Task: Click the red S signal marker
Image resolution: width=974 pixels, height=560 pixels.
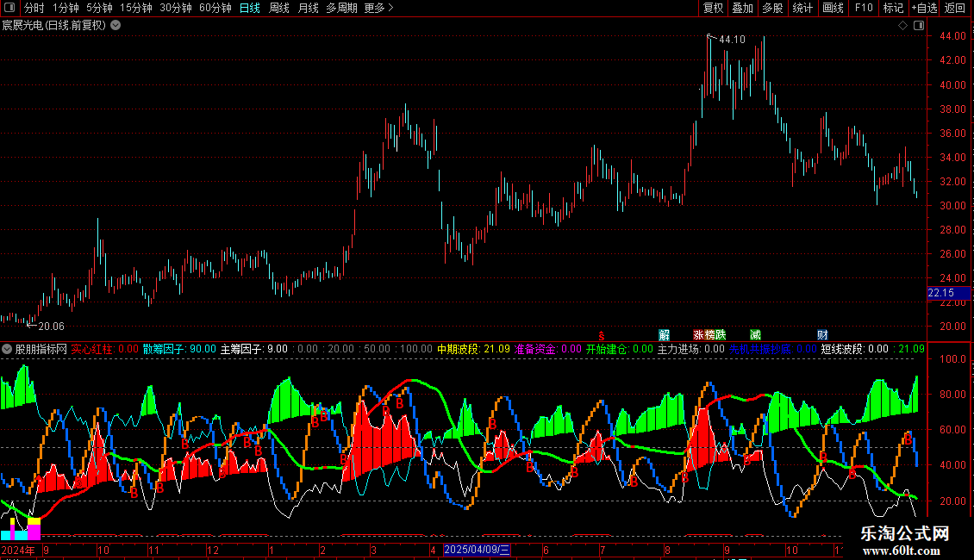Action: coord(602,335)
